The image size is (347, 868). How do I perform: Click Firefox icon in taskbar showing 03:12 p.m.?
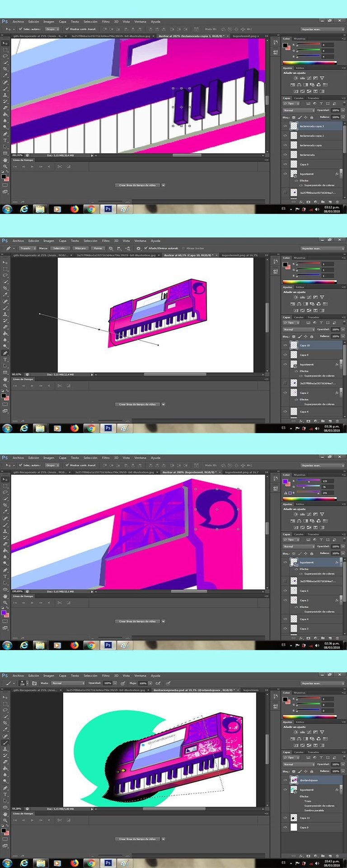[x=74, y=209]
